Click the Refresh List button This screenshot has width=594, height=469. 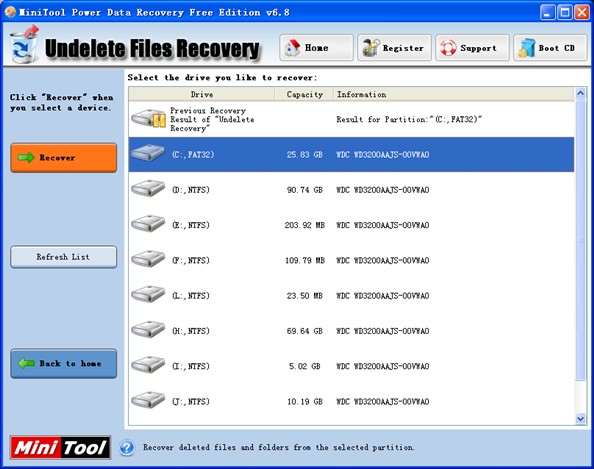[x=64, y=257]
